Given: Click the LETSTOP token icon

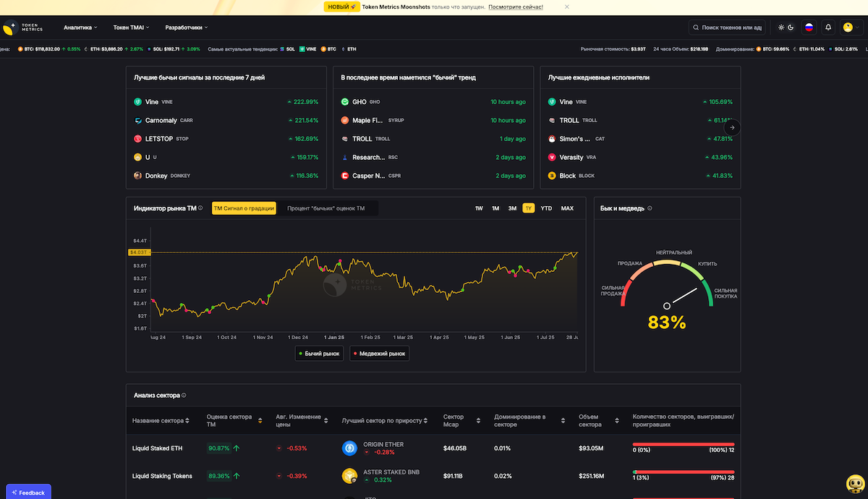Looking at the screenshot, I should point(138,139).
